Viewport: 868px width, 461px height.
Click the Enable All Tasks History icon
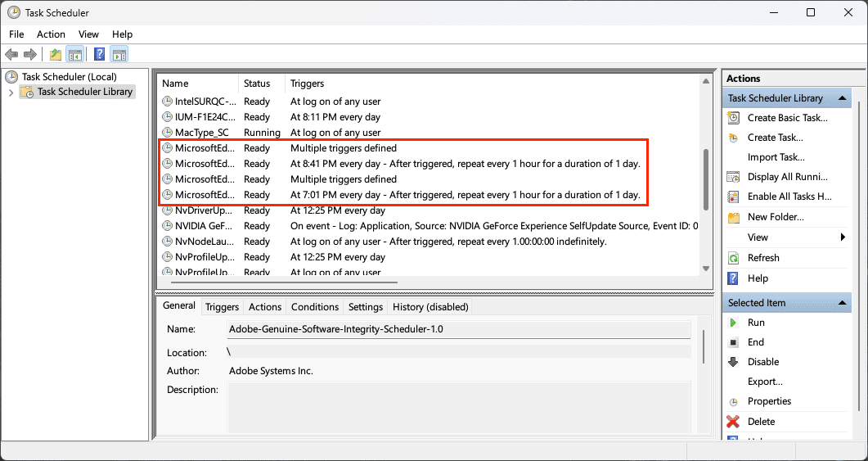click(733, 197)
